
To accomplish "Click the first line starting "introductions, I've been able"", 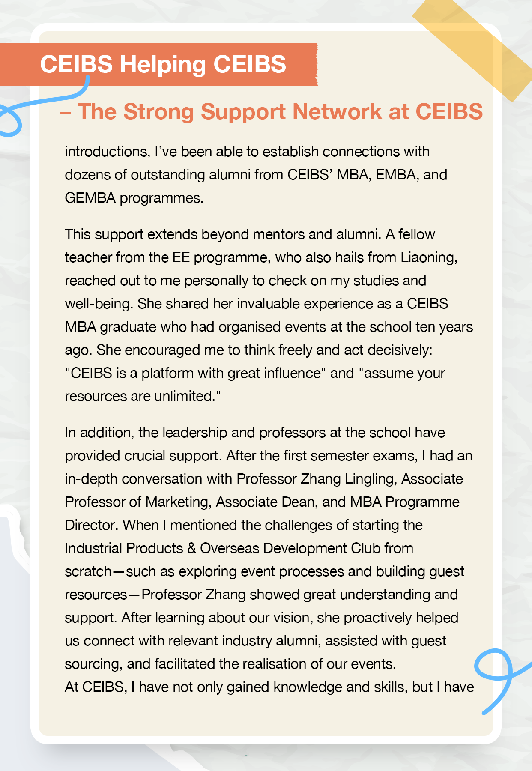I will coord(247,152).
